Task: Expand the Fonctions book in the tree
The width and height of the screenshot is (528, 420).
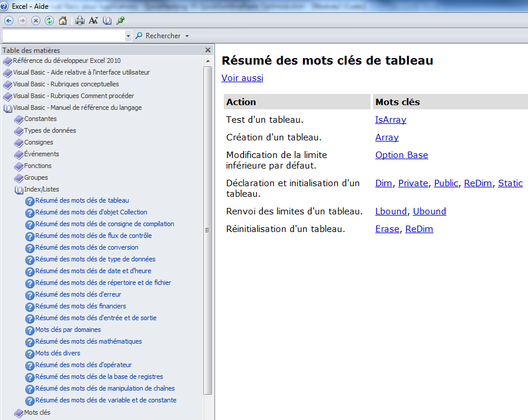Action: [19, 166]
